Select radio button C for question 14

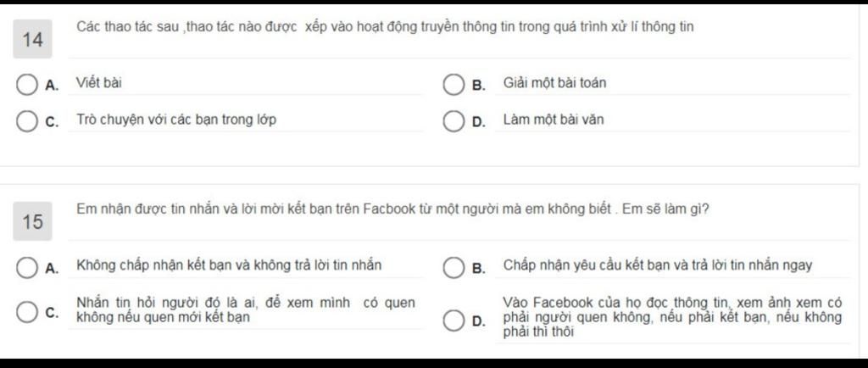pyautogui.click(x=25, y=122)
